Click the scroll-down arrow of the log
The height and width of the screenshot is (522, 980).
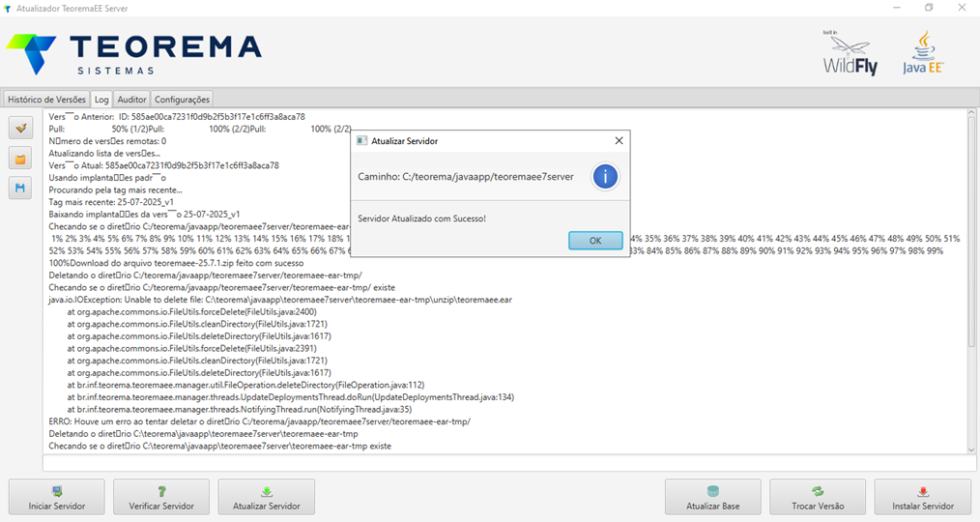971,449
